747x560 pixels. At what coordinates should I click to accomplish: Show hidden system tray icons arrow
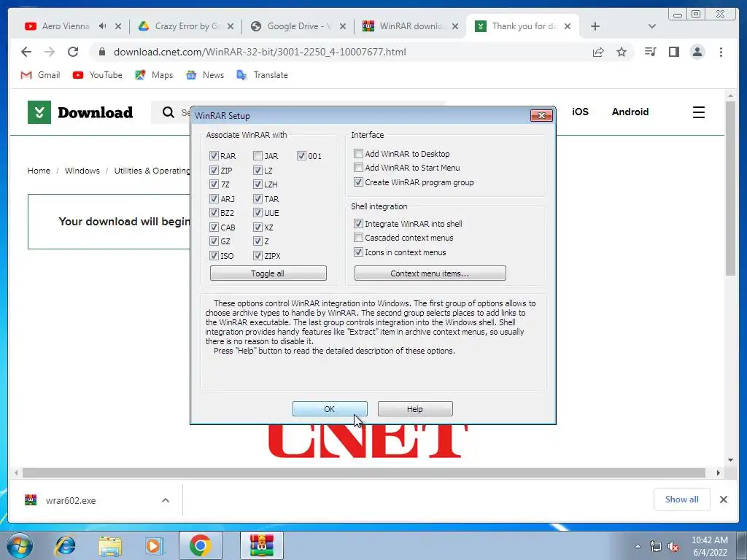point(638,547)
